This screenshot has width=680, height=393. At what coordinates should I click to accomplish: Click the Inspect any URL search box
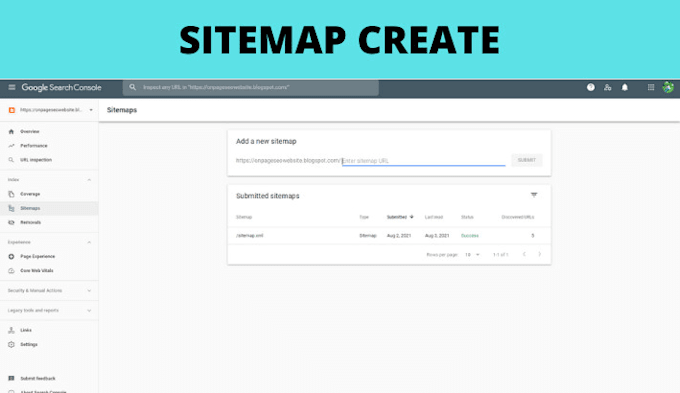251,87
